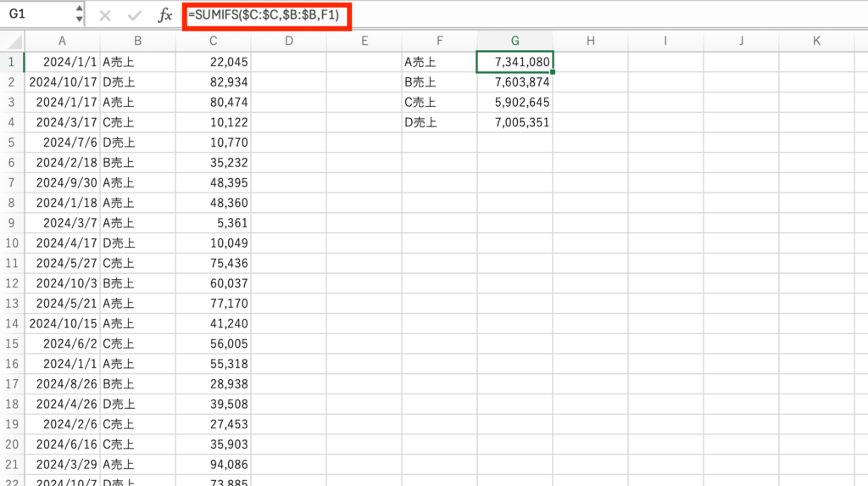Image resolution: width=868 pixels, height=486 pixels.
Task: Select column K header
Action: (x=816, y=41)
